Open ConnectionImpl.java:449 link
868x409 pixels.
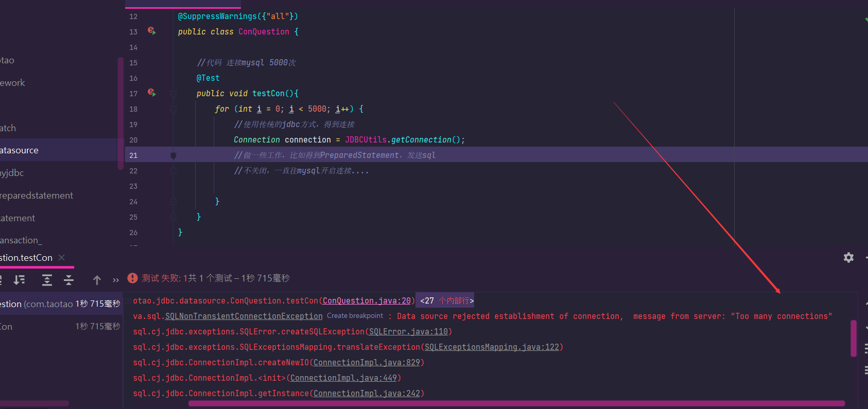tap(343, 378)
